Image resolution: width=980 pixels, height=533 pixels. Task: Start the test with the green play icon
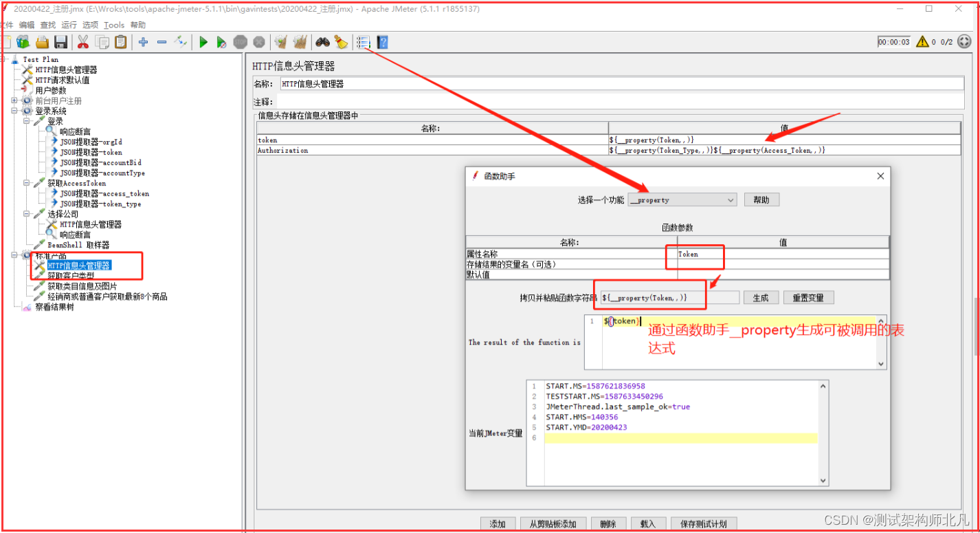pos(203,42)
